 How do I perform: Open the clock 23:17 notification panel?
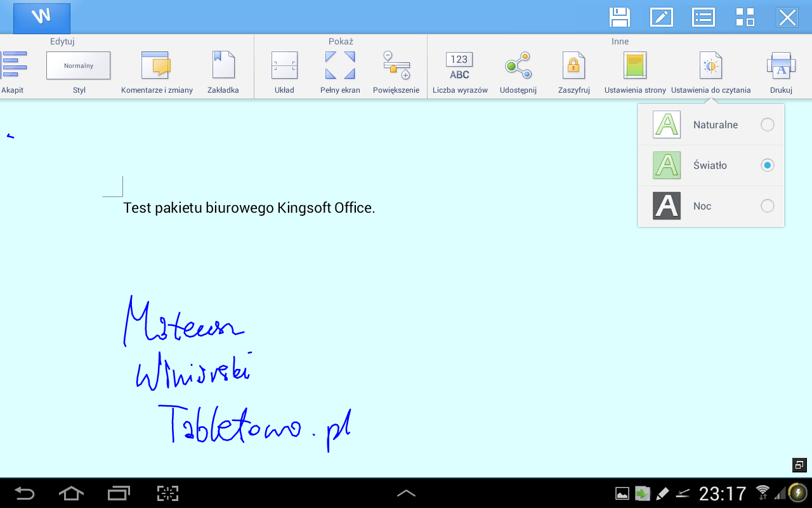(x=723, y=493)
